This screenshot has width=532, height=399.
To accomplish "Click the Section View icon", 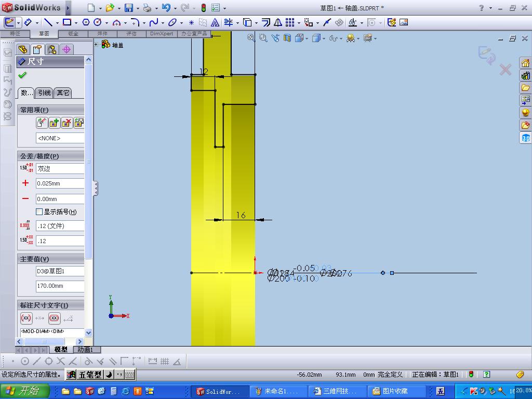I will pos(287,38).
